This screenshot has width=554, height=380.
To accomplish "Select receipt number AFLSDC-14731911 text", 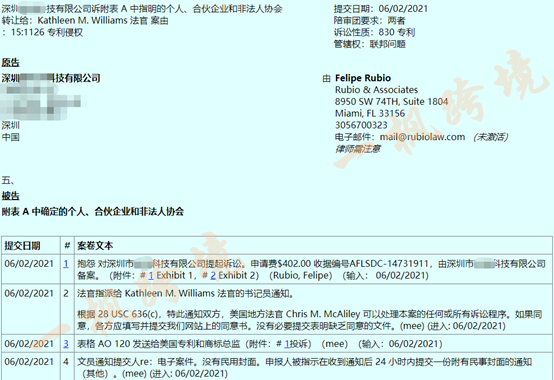I will 389,264.
